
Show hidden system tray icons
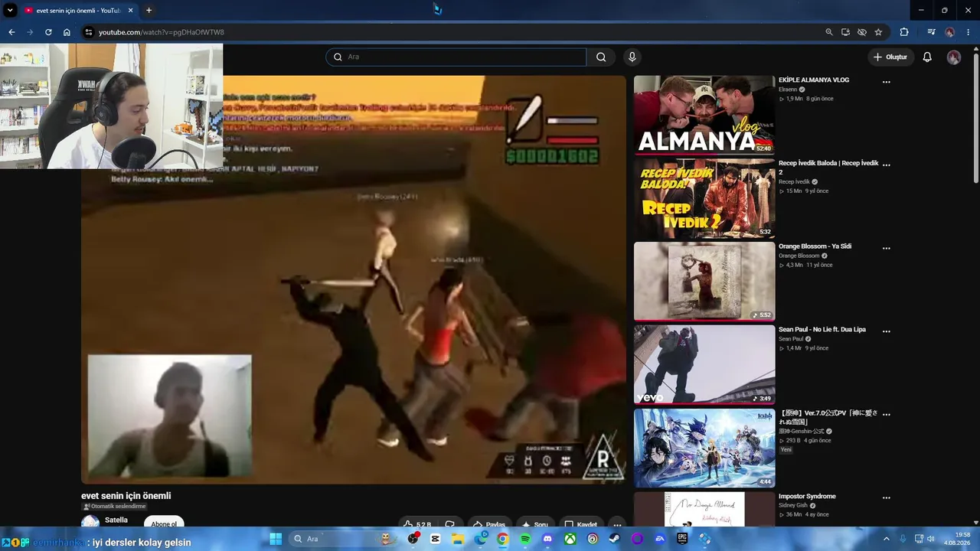pos(887,539)
